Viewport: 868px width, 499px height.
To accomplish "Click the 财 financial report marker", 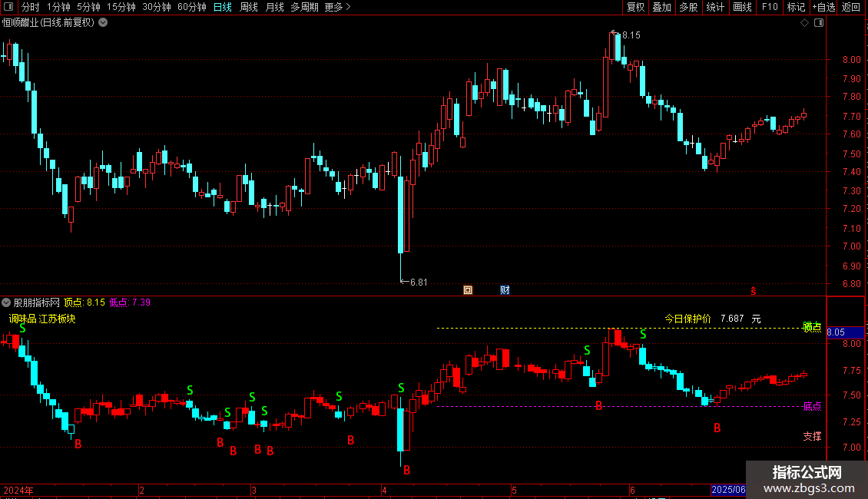I will tap(505, 290).
